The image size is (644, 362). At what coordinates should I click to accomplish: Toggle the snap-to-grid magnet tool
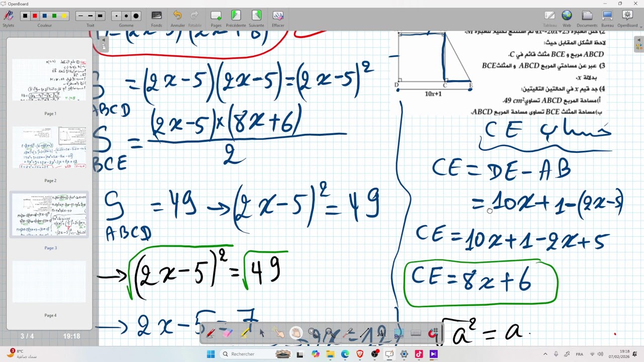433,333
